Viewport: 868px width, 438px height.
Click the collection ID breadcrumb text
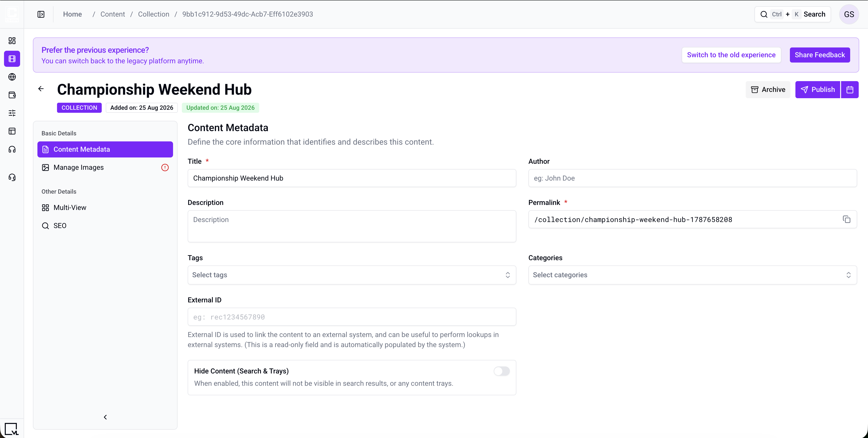[248, 14]
